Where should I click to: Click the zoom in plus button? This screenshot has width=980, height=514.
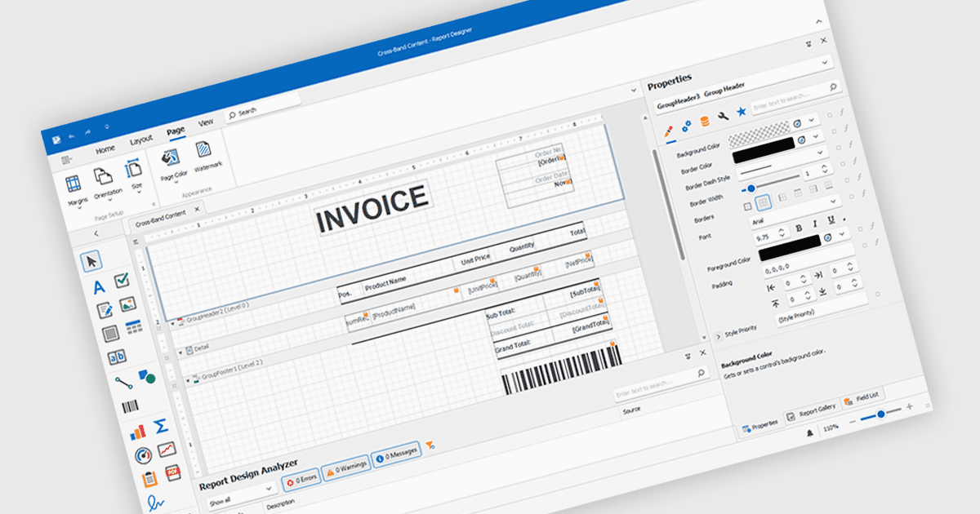[910, 406]
